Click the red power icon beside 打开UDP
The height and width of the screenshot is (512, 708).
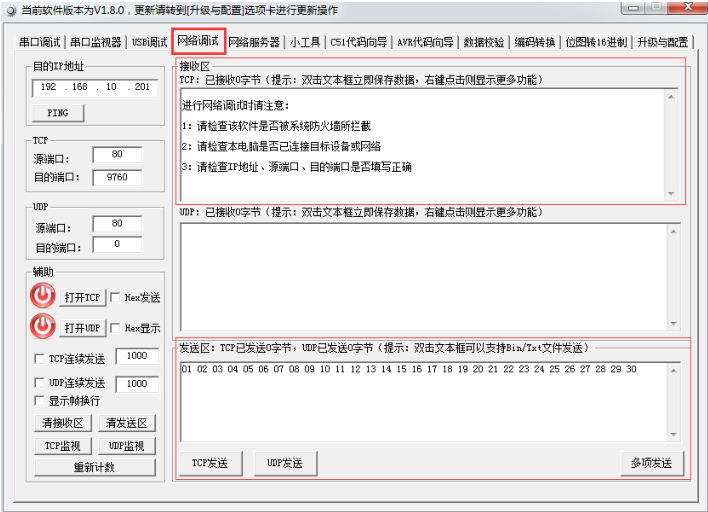click(43, 327)
